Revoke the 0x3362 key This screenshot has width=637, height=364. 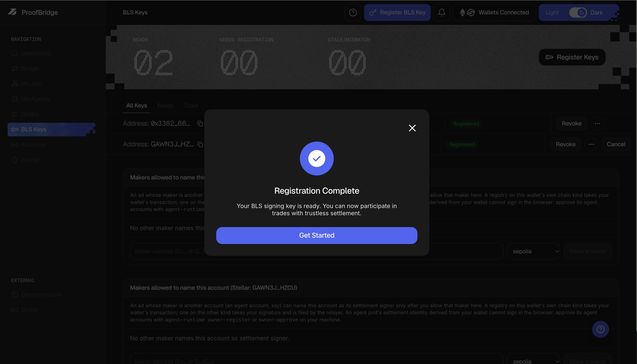point(572,123)
